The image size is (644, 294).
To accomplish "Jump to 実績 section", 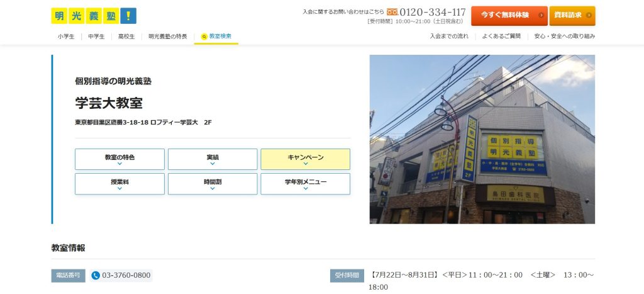I will tap(213, 159).
